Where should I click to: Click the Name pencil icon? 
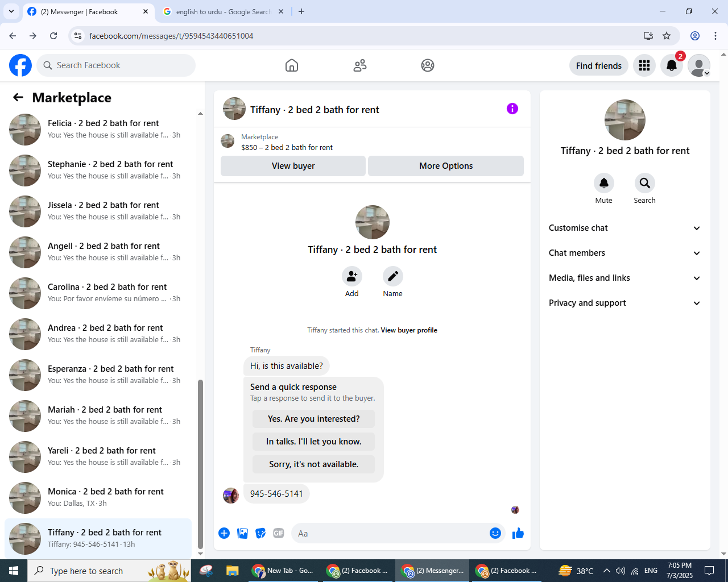[393, 276]
